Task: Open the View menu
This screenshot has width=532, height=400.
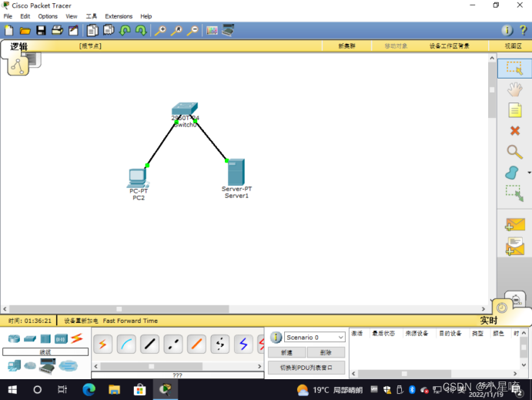Action: 72,16
